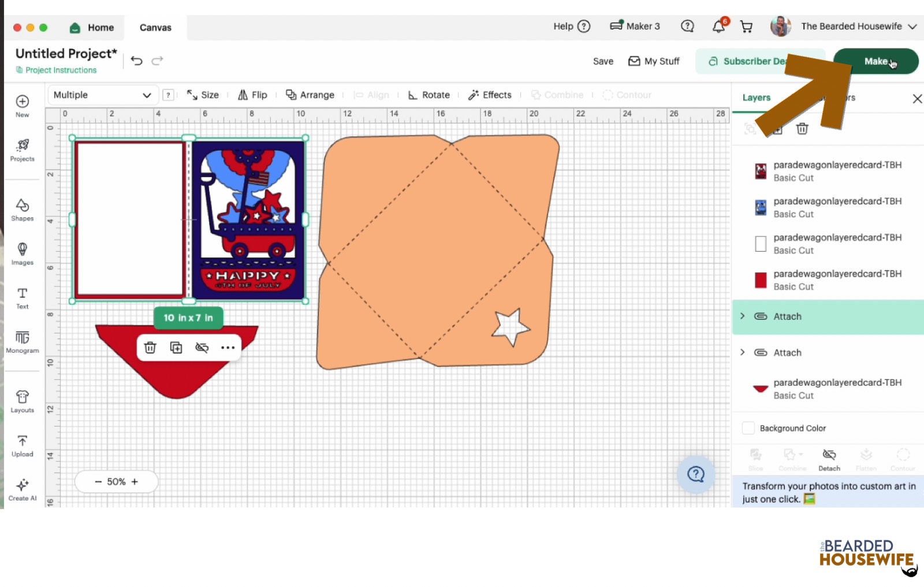Open the shopping cart

[746, 27]
